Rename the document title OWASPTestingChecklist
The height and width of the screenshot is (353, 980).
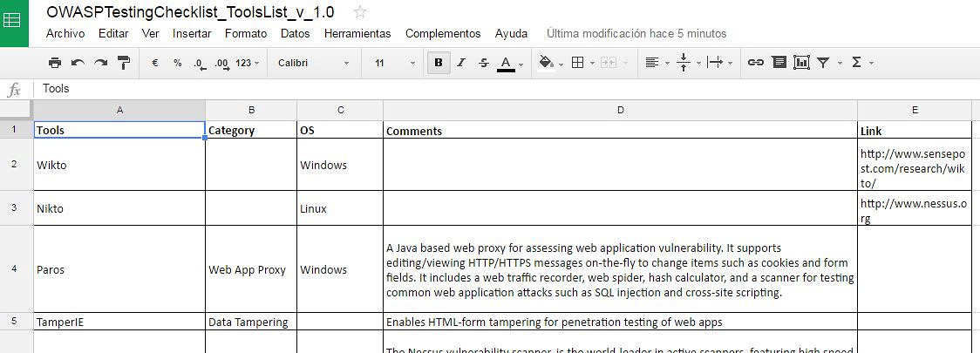[x=190, y=12]
